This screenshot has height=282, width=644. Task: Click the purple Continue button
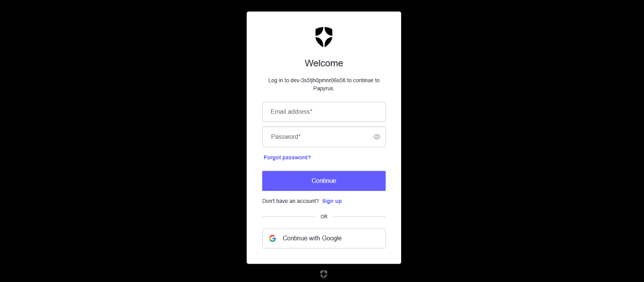[x=324, y=181]
